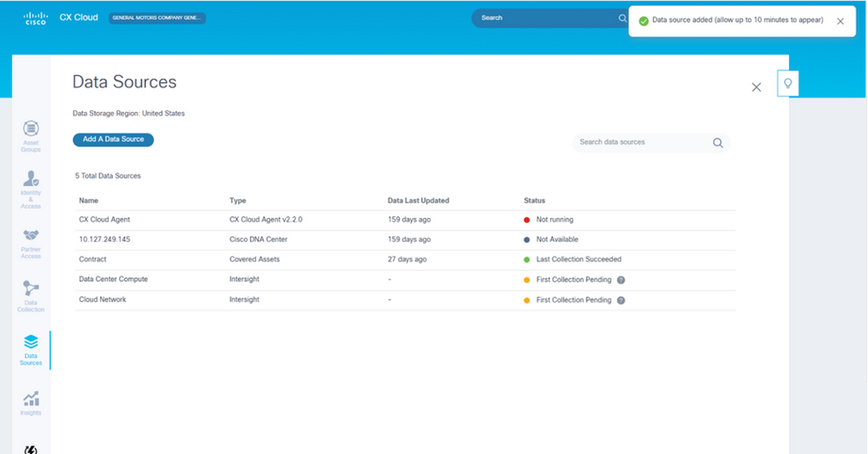Screen dimensions: 868x454
Task: Click the General Motors company selector
Action: tap(157, 17)
